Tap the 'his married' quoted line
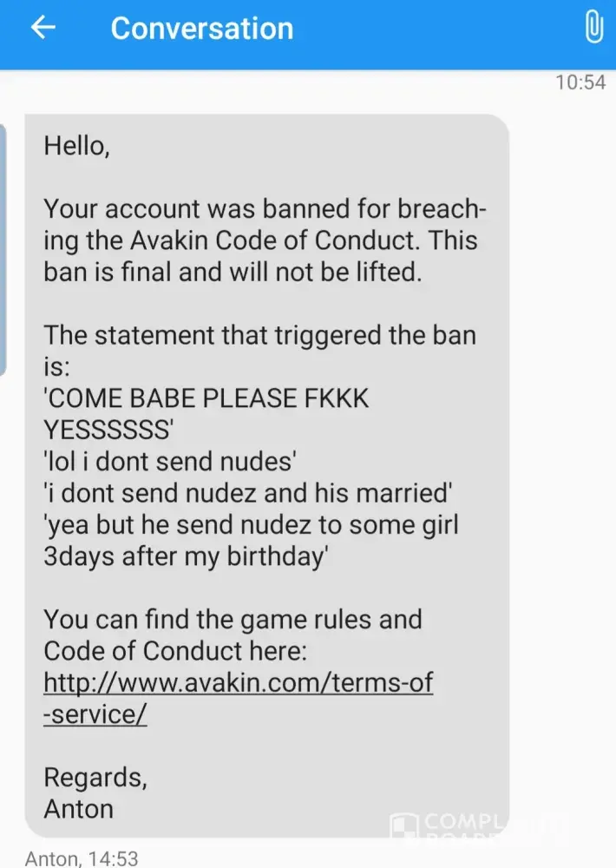 (x=248, y=493)
